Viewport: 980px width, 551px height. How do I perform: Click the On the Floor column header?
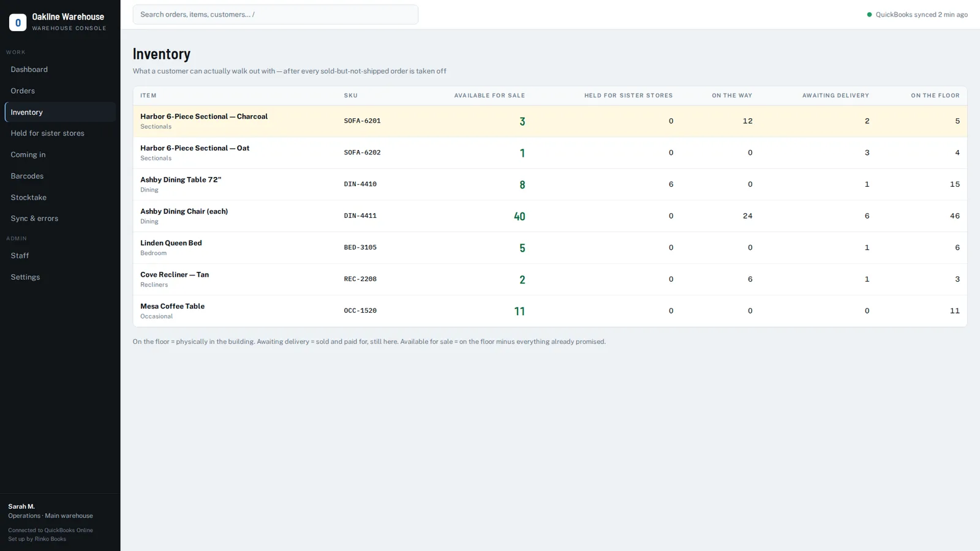tap(935, 96)
